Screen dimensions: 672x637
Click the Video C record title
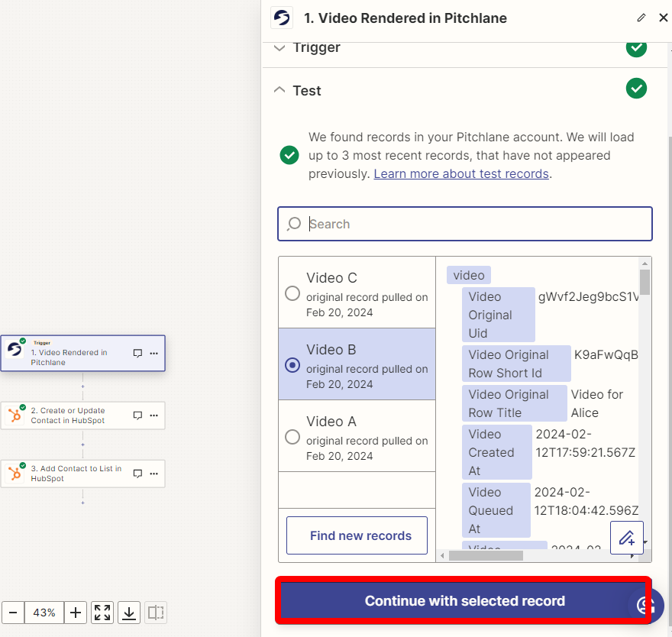pos(331,278)
